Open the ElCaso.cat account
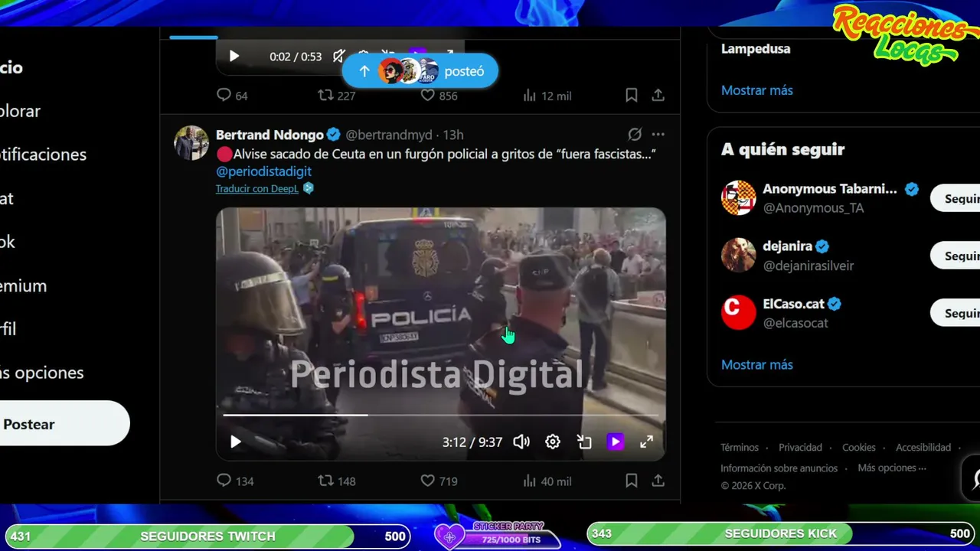This screenshot has width=980, height=551. [x=793, y=304]
